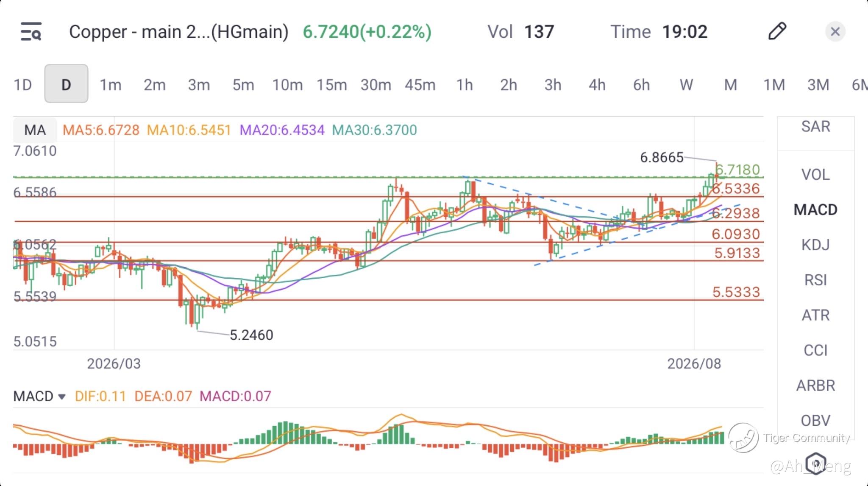Choose the 3M timeframe tab

pyautogui.click(x=818, y=85)
